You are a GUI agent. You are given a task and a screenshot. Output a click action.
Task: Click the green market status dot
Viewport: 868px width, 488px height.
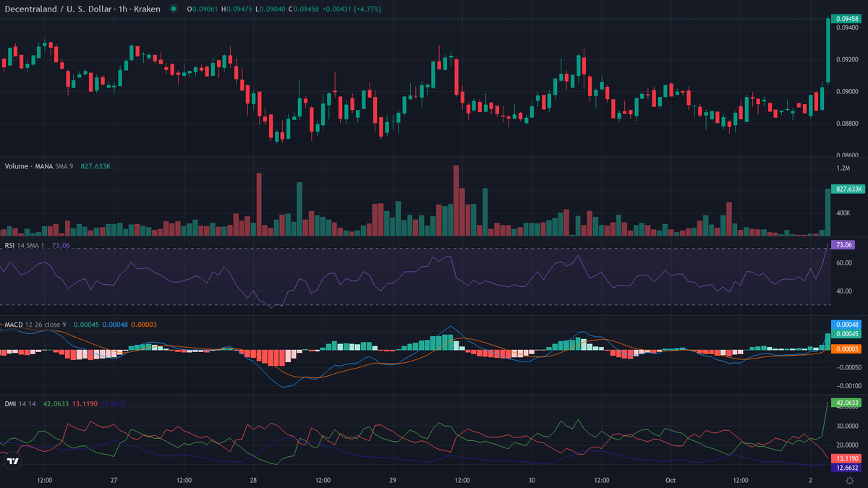(x=173, y=9)
